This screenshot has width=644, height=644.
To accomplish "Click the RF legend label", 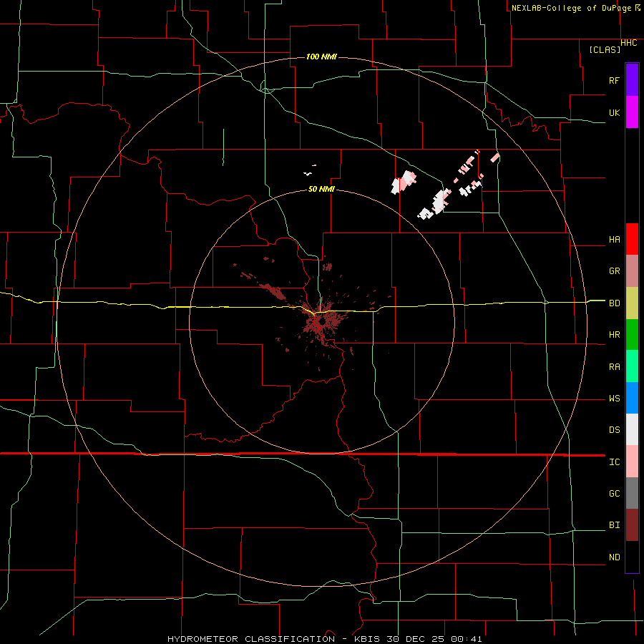I will coord(614,80).
